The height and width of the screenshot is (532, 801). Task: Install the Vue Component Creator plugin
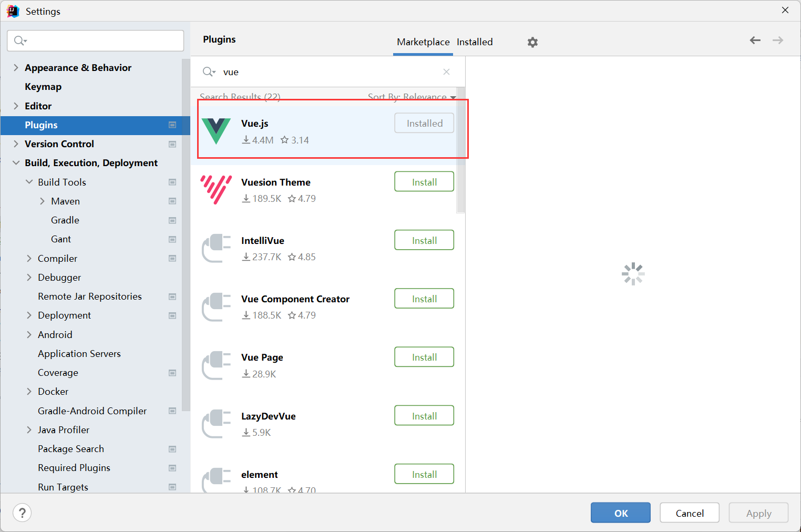424,299
